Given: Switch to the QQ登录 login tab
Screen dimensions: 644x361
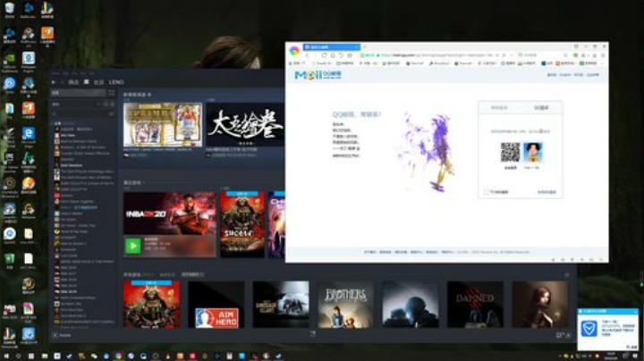Looking at the screenshot, I should 541,108.
